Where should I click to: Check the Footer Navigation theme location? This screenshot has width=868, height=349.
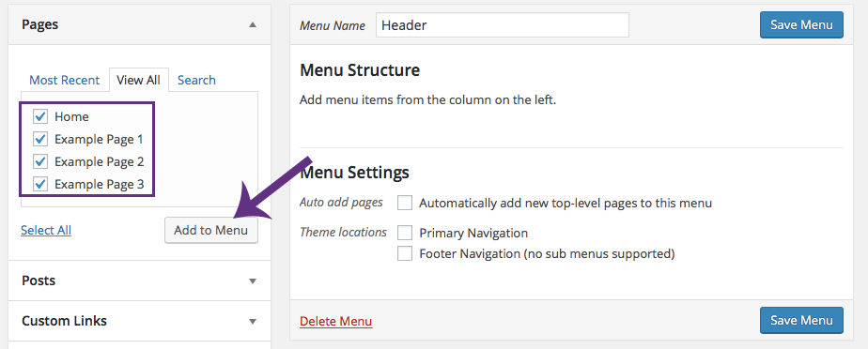tap(405, 254)
